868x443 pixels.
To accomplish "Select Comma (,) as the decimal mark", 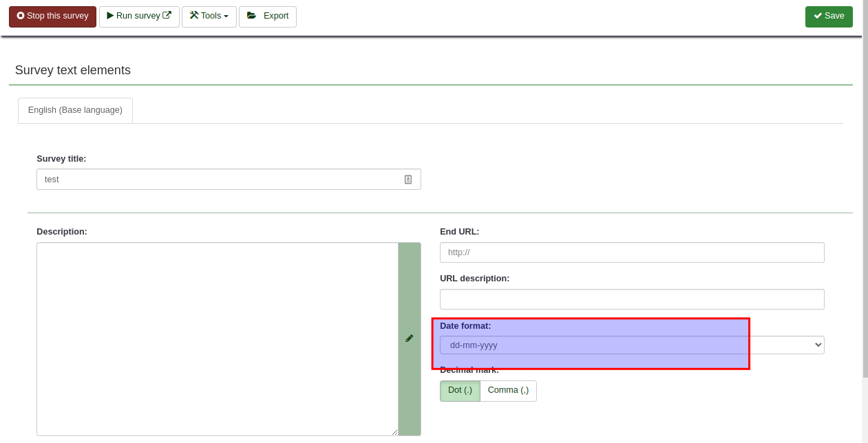I will 508,391.
